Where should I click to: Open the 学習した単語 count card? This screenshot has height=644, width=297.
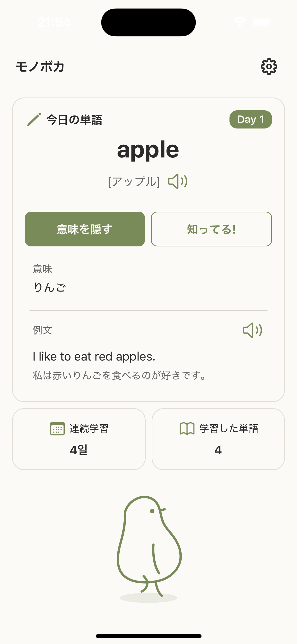218,439
